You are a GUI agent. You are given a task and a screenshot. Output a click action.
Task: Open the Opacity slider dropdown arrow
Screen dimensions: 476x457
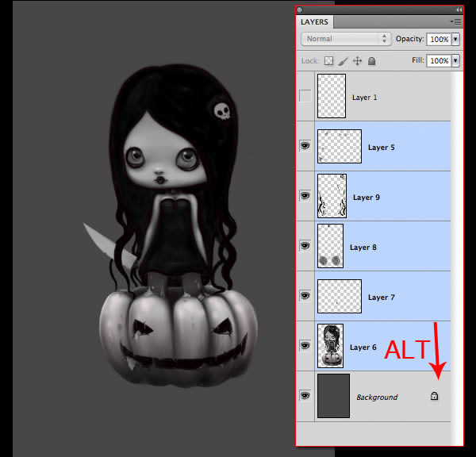click(x=455, y=39)
